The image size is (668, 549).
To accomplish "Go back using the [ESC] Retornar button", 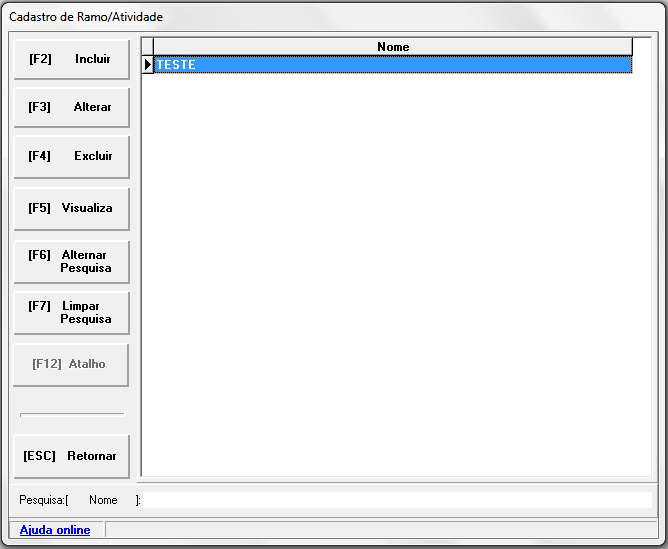I will point(71,456).
